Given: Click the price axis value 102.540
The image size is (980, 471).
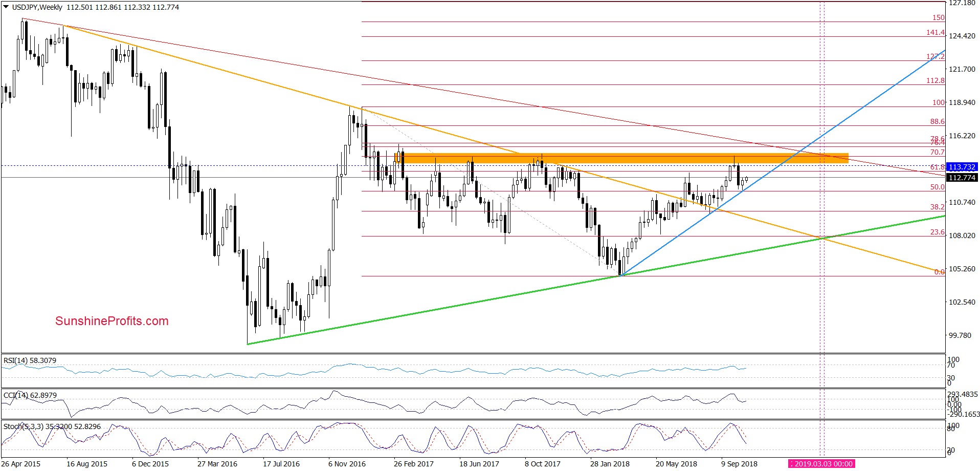Looking at the screenshot, I should [962, 302].
